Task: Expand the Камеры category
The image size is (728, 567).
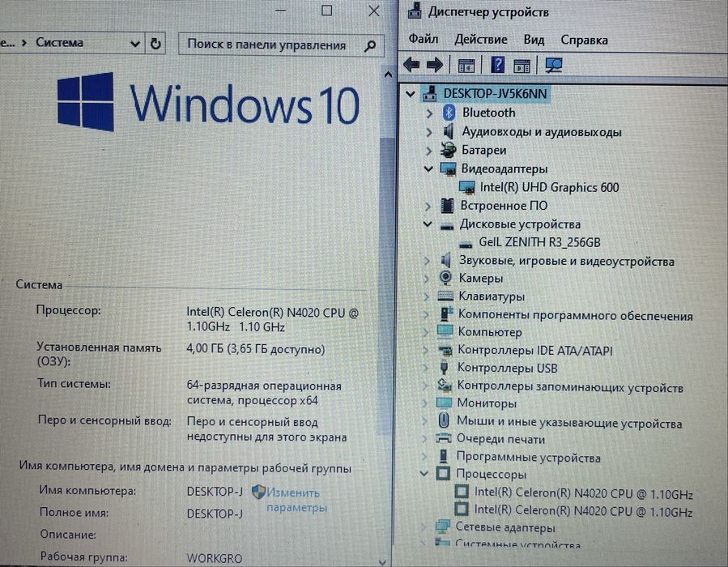Action: pyautogui.click(x=426, y=278)
